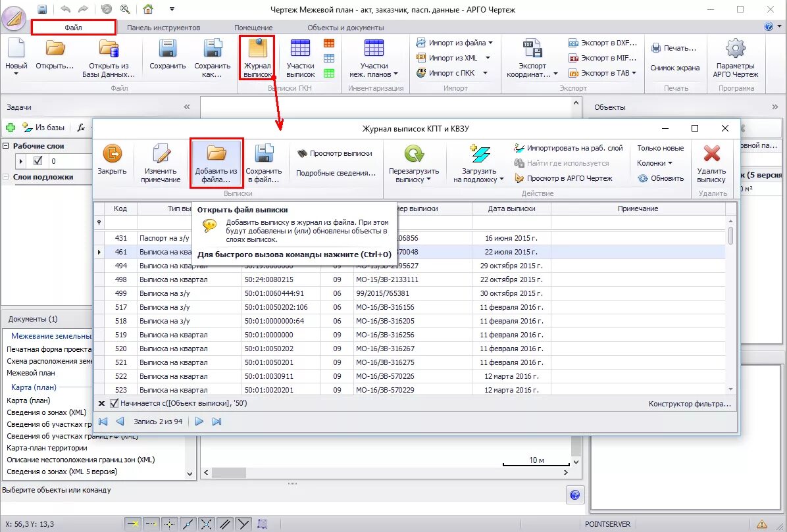
Task: Switch to Панель инструментов tab
Action: point(164,28)
